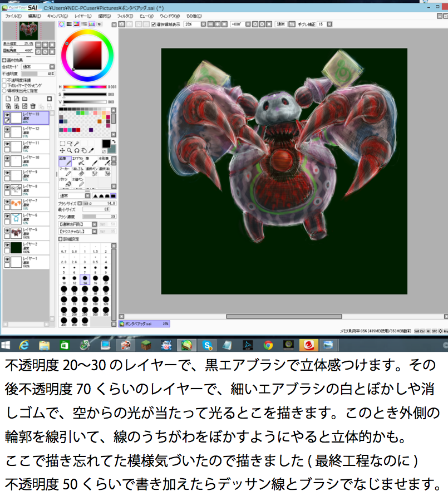Select brush size preset 500
The image size is (448, 496).
coord(85,322)
